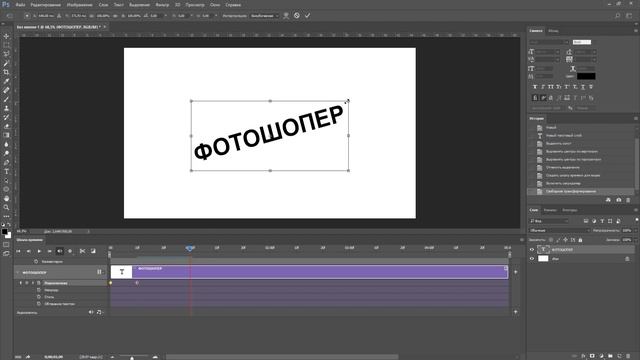Click the lock all button in the Layers panel
Image resolution: width=640 pixels, height=360 pixels.
coord(580,240)
